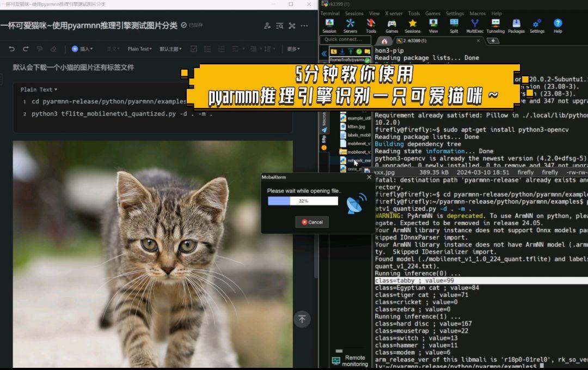Open the Tunneling tool icon

pos(495,25)
